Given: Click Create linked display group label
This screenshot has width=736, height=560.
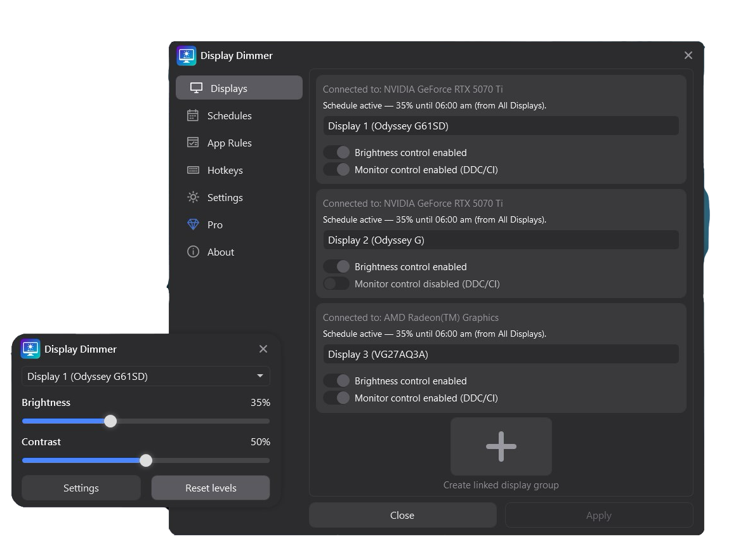Looking at the screenshot, I should click(501, 485).
